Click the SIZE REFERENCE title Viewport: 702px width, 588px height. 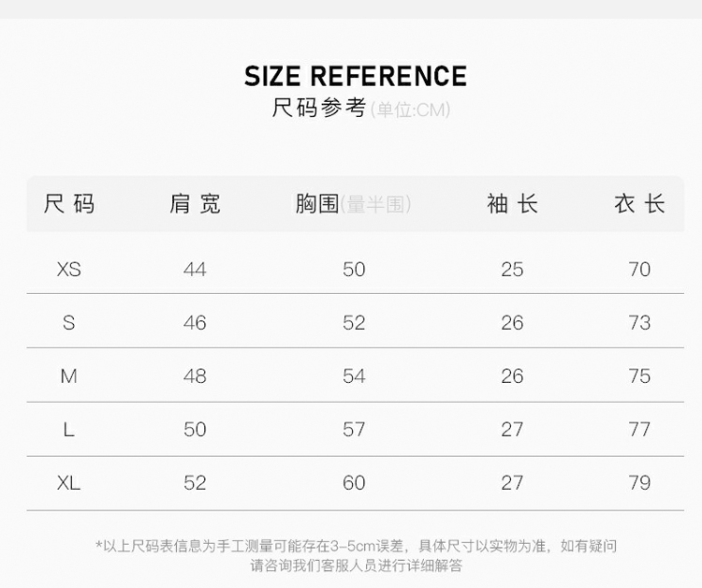355,76
